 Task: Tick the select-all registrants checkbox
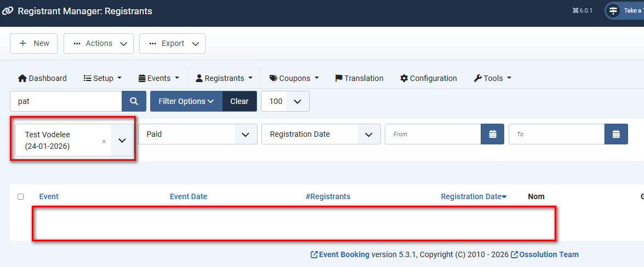tap(21, 196)
